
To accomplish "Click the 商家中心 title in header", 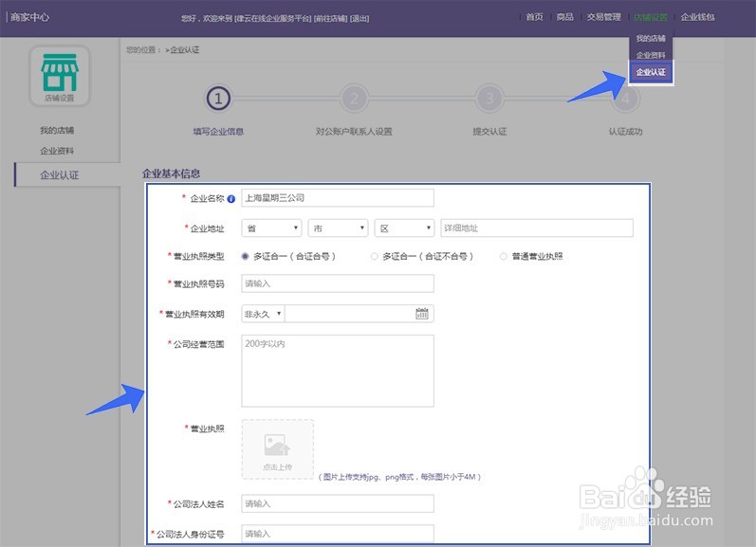I will (x=30, y=17).
